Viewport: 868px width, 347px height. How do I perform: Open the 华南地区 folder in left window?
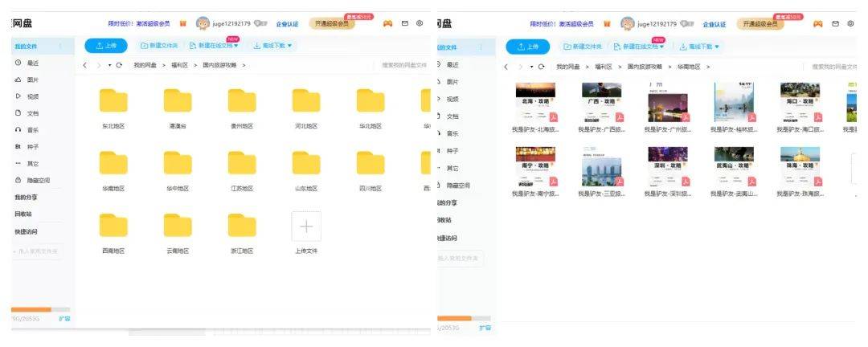(113, 163)
